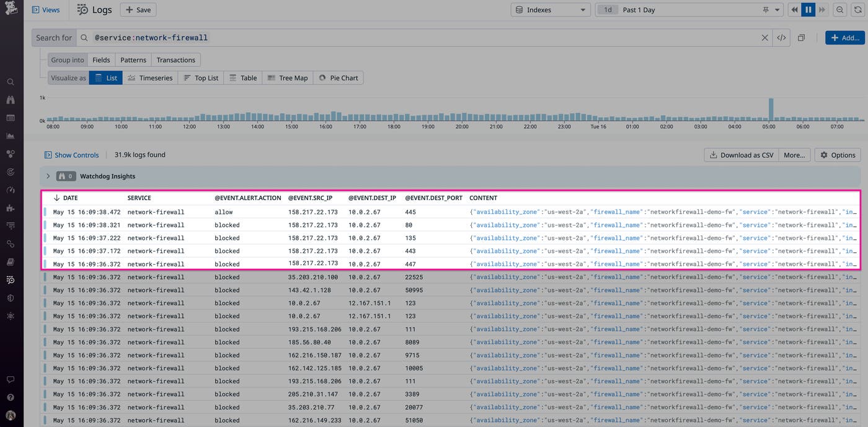Download results as CSV
Image resolution: width=868 pixels, height=427 pixels.
(x=742, y=155)
